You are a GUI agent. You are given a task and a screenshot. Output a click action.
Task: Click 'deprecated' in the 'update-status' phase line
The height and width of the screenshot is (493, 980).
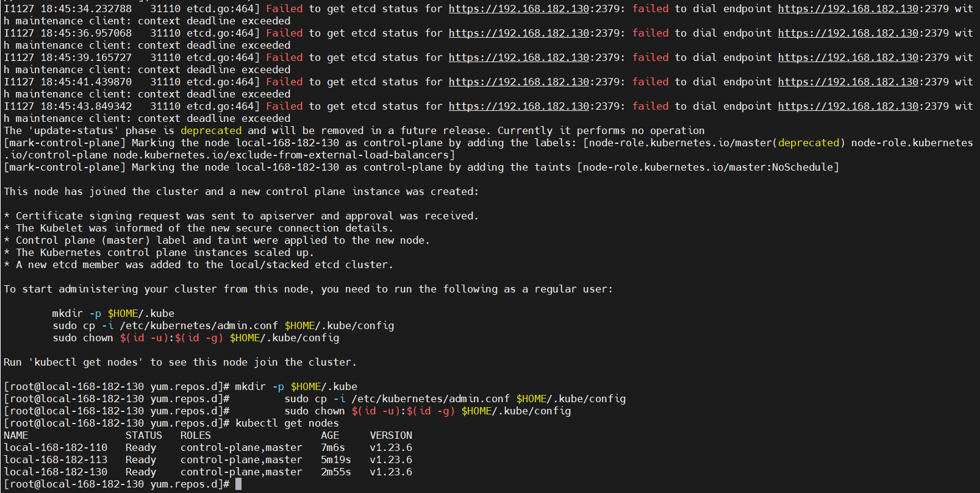[211, 130]
